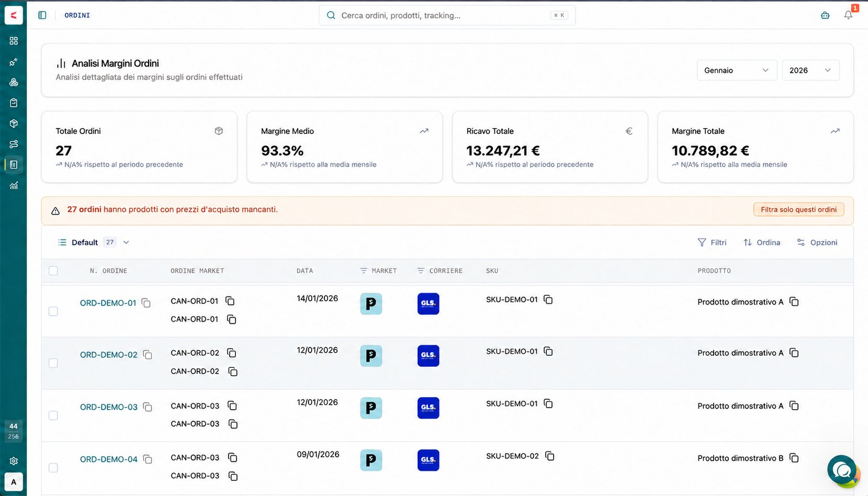868x496 pixels.
Task: Click the clipboard icon in the sidebar
Action: [14, 103]
